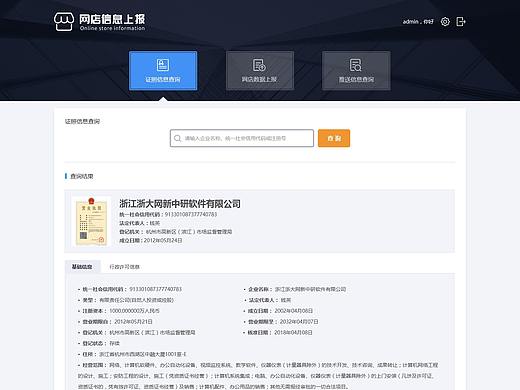The image size is (520, 390).
Task: Log out using the exit icon
Action: [461, 22]
